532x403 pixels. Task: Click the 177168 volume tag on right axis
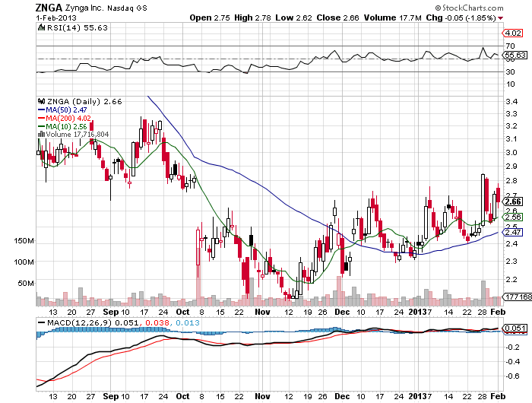(x=517, y=297)
